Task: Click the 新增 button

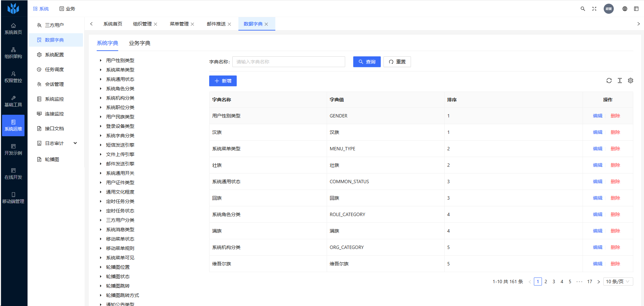Action: [223, 81]
